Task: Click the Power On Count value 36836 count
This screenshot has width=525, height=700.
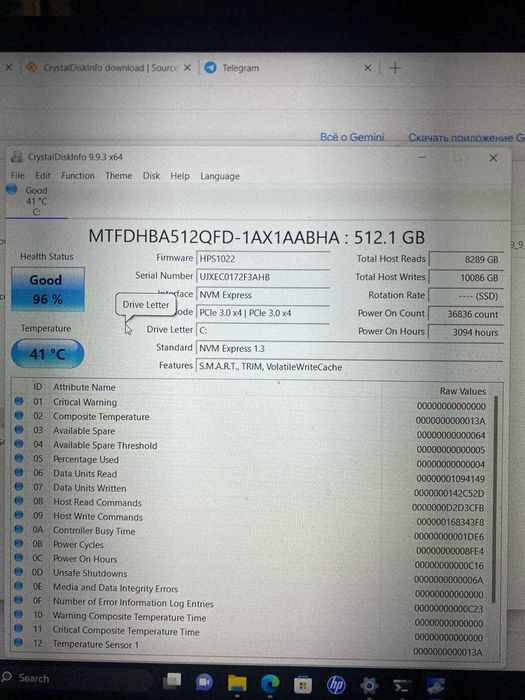Action: point(466,314)
